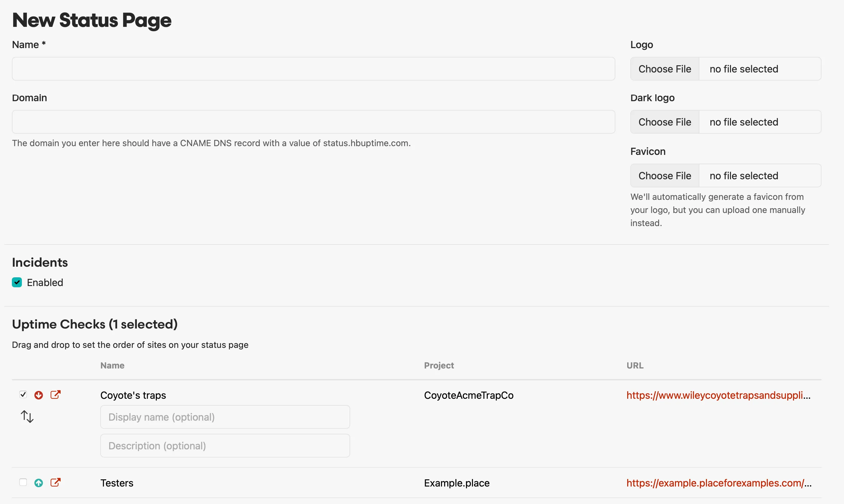Grab the reorder arrows icon under Coyote's traps
Viewport: 844px width, 504px height.
click(27, 416)
